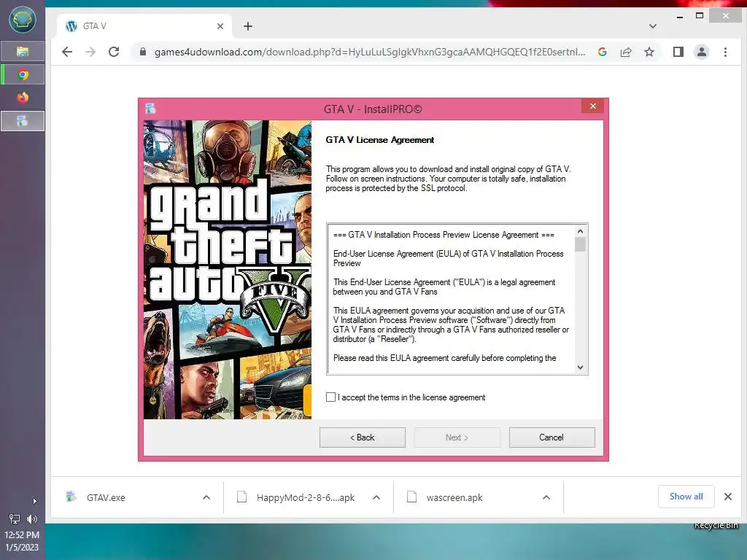
Task: Go forward in browser history
Action: coord(90,52)
